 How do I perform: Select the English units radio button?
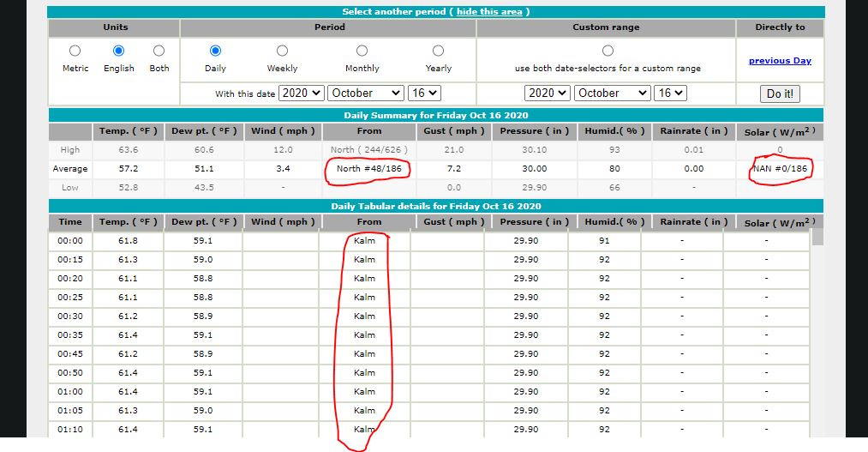pyautogui.click(x=118, y=51)
